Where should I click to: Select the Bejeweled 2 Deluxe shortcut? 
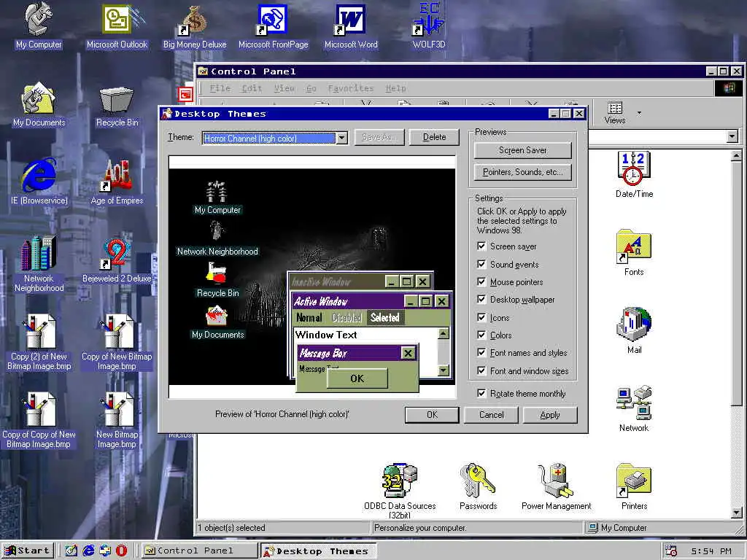tap(117, 261)
